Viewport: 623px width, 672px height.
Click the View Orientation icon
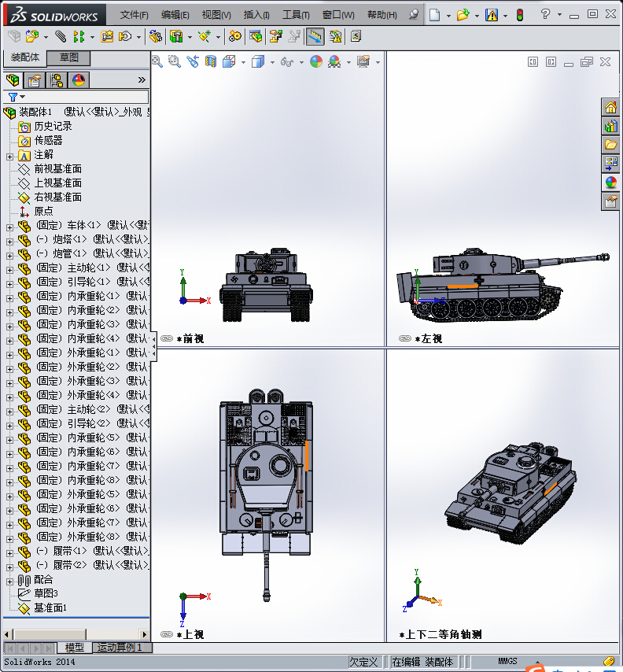tap(229, 62)
